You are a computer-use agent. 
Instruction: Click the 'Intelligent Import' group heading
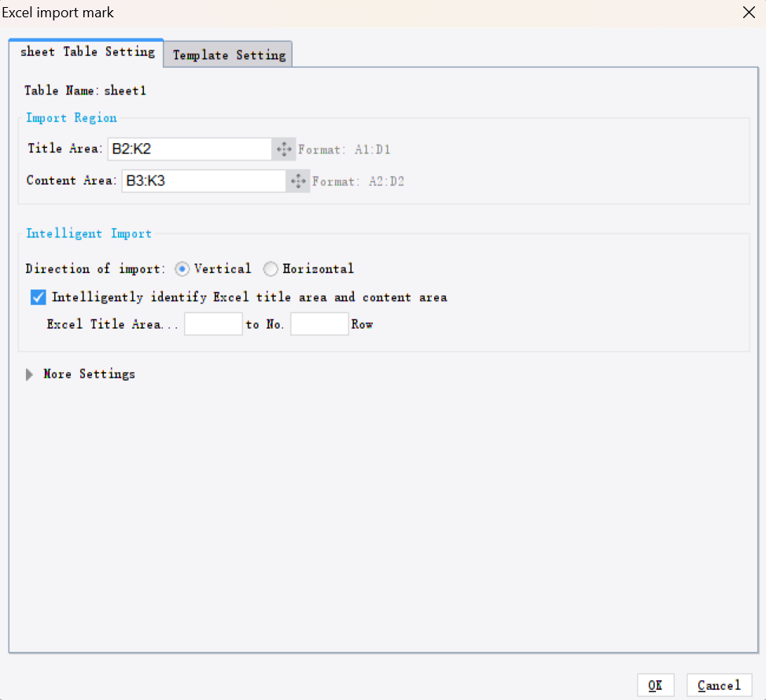coord(89,234)
